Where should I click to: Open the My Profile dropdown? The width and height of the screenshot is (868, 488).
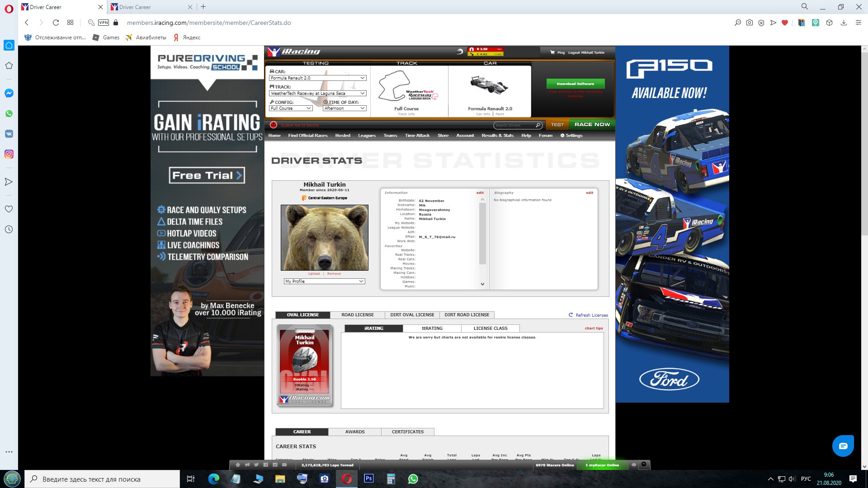point(324,281)
